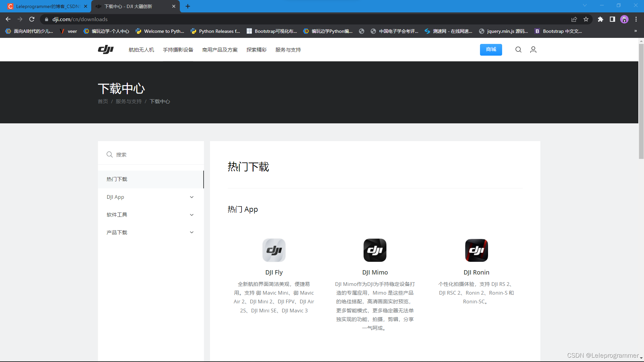Image resolution: width=644 pixels, height=362 pixels.
Task: Click the browser reload button
Action: point(32,19)
